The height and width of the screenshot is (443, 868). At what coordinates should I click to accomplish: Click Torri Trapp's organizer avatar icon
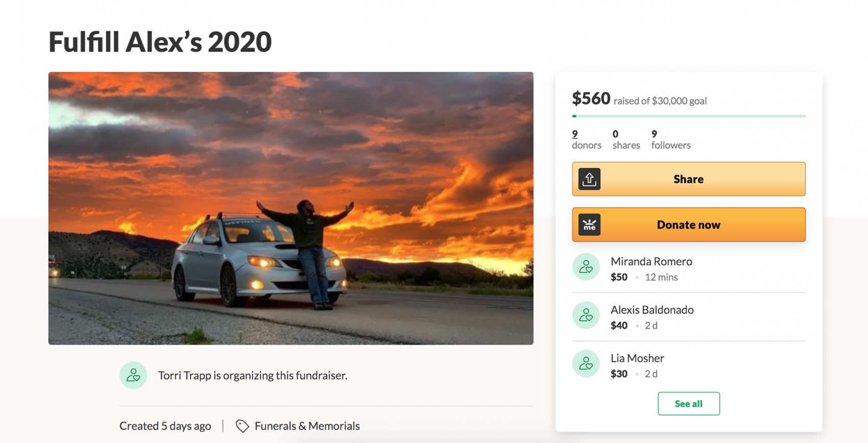pos(133,375)
